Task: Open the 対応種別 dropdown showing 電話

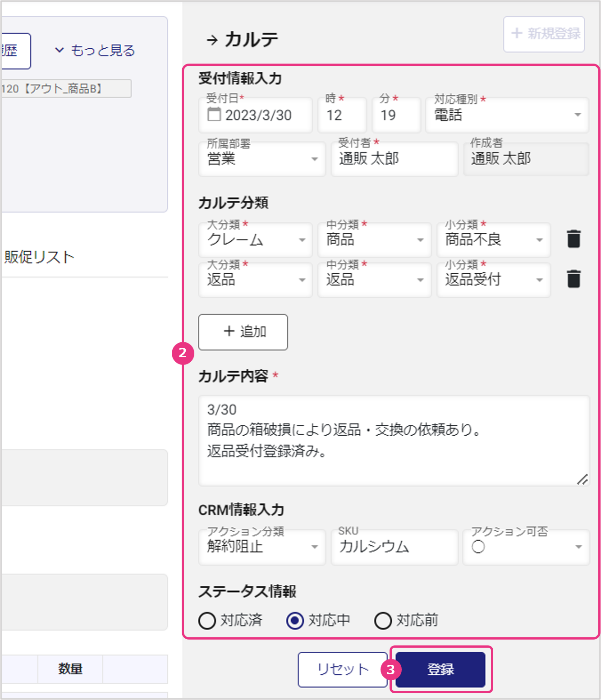Action: coord(507,115)
